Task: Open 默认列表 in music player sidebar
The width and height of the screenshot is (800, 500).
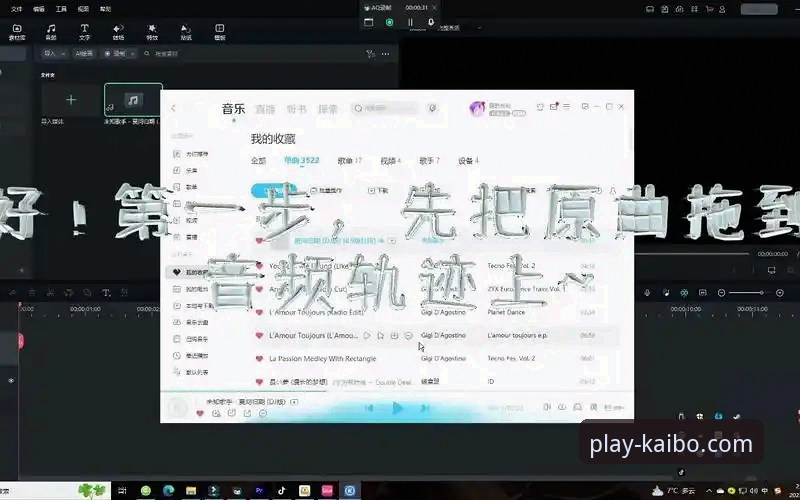Action: pyautogui.click(x=191, y=372)
